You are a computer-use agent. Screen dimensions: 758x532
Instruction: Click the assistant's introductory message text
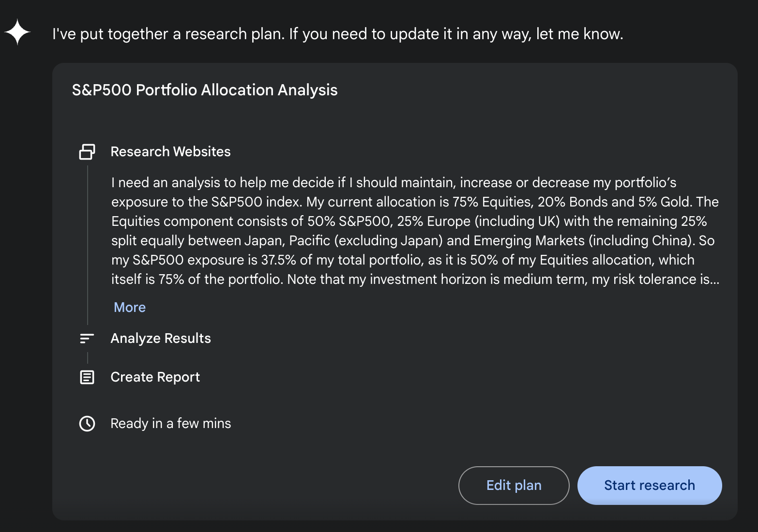pyautogui.click(x=337, y=34)
